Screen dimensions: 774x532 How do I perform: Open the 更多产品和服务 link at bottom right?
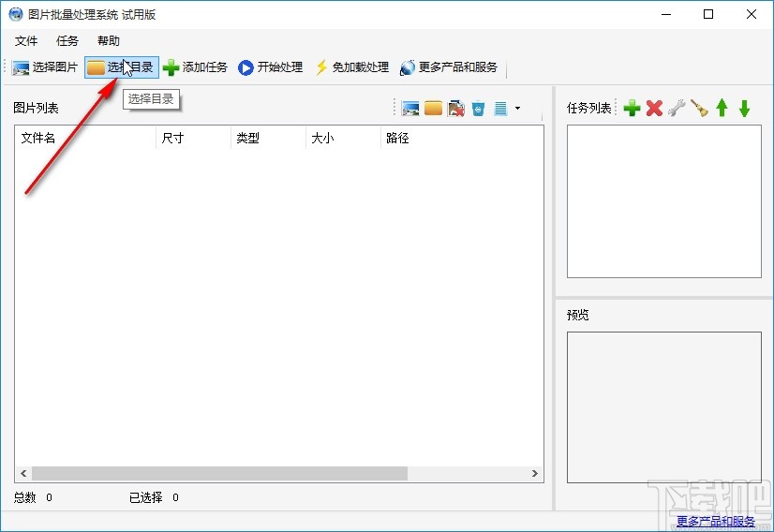click(x=715, y=521)
